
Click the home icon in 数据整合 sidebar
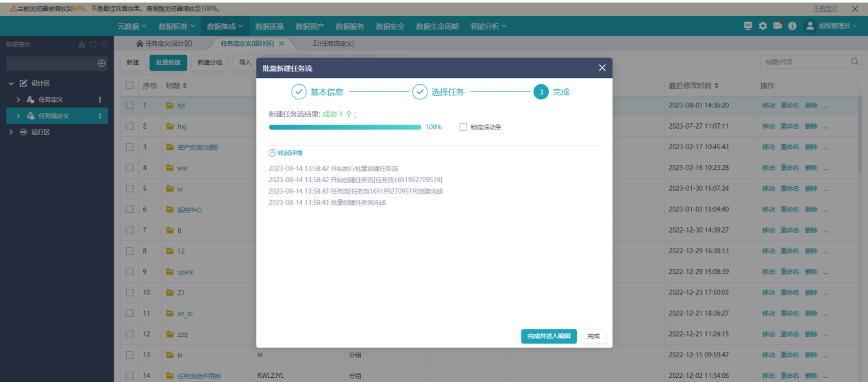coord(82,44)
